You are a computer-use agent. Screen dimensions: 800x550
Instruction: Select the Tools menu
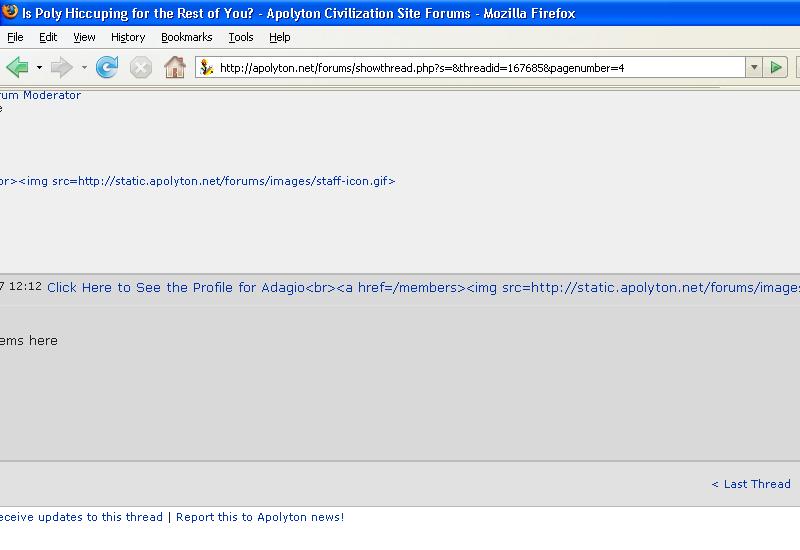[x=240, y=37]
